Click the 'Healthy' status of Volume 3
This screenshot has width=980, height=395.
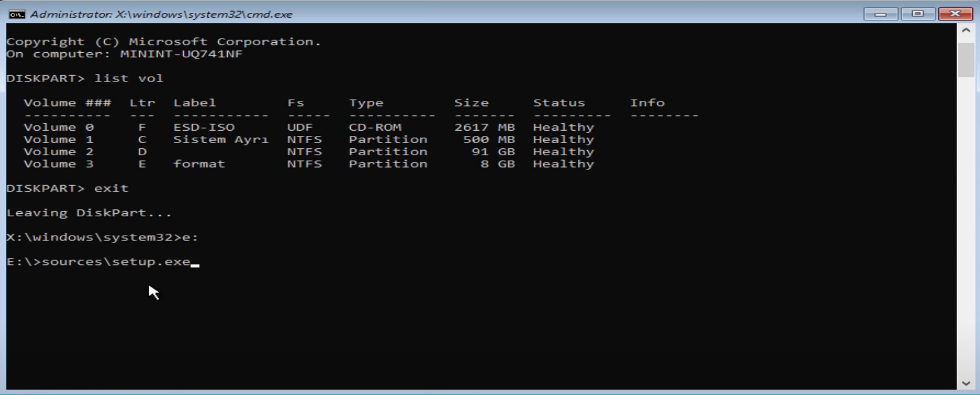click(x=563, y=164)
